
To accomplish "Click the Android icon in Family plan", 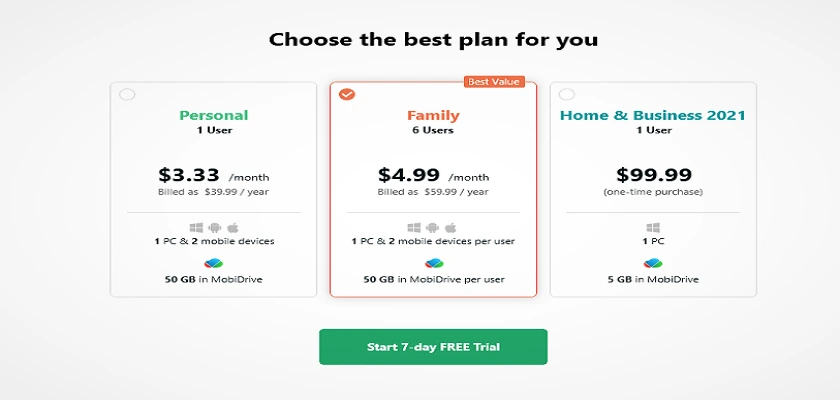I will [432, 228].
